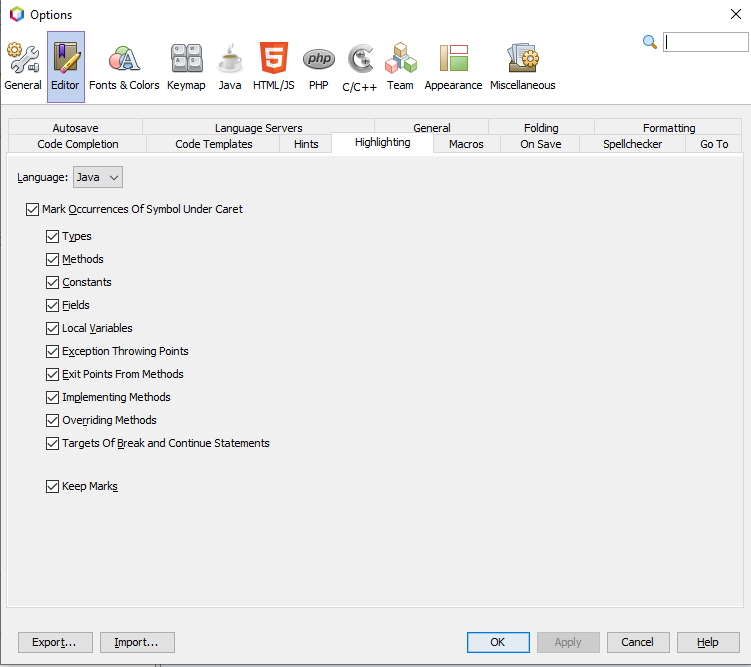Open the General options category
Screen dimensions: 751x667
click(x=22, y=66)
